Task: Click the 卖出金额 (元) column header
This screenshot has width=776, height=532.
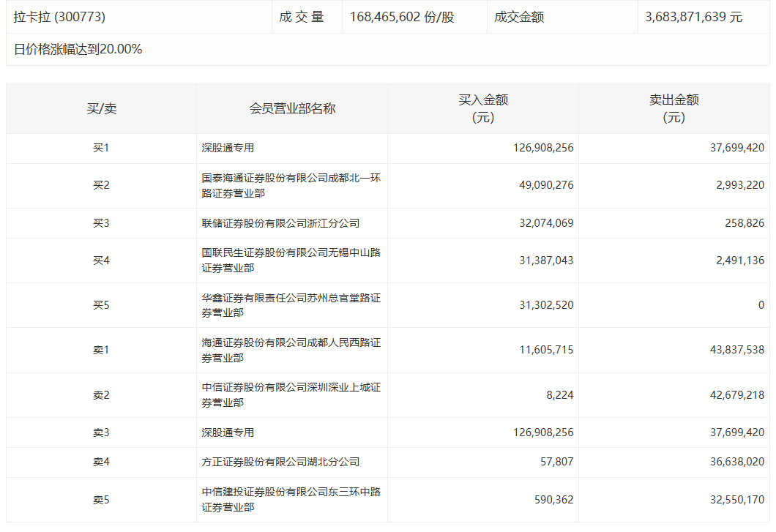Action: [674, 109]
